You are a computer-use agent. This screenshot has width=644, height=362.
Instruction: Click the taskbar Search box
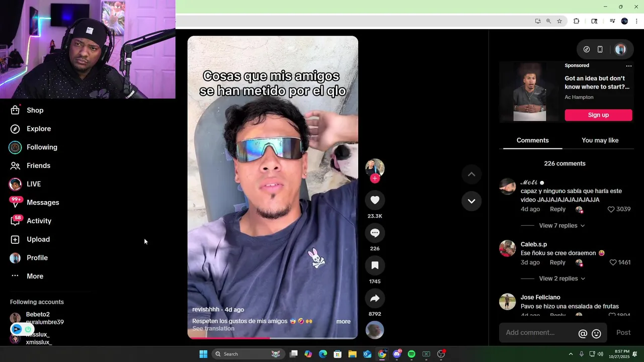click(248, 354)
